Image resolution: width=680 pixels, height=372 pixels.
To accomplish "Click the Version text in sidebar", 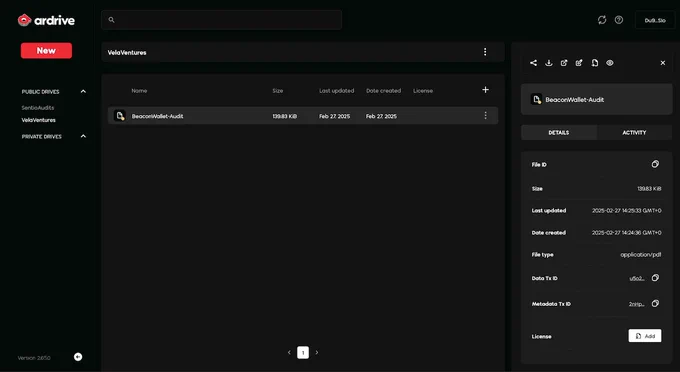I will click(34, 358).
